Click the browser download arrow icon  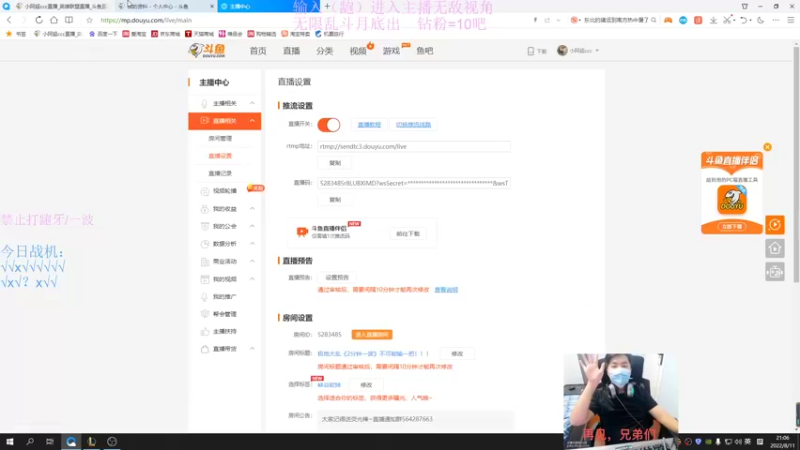pos(713,20)
